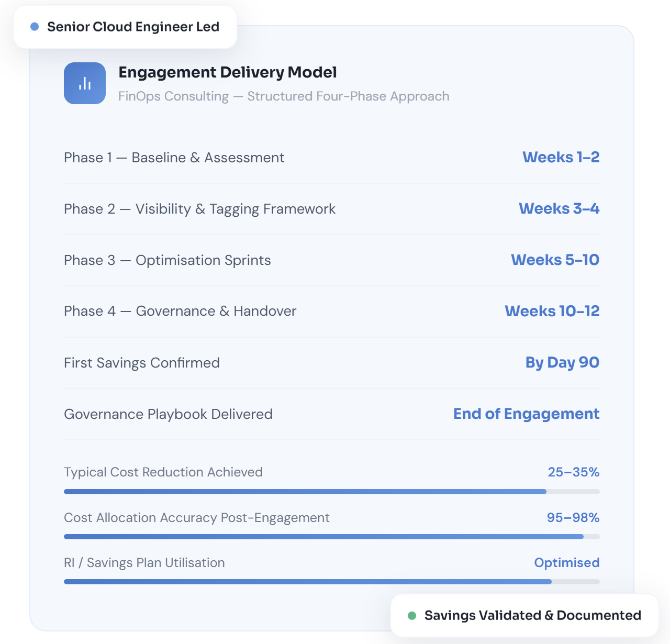This screenshot has height=644, width=670.
Task: Click the End of Engagement value
Action: click(x=526, y=414)
